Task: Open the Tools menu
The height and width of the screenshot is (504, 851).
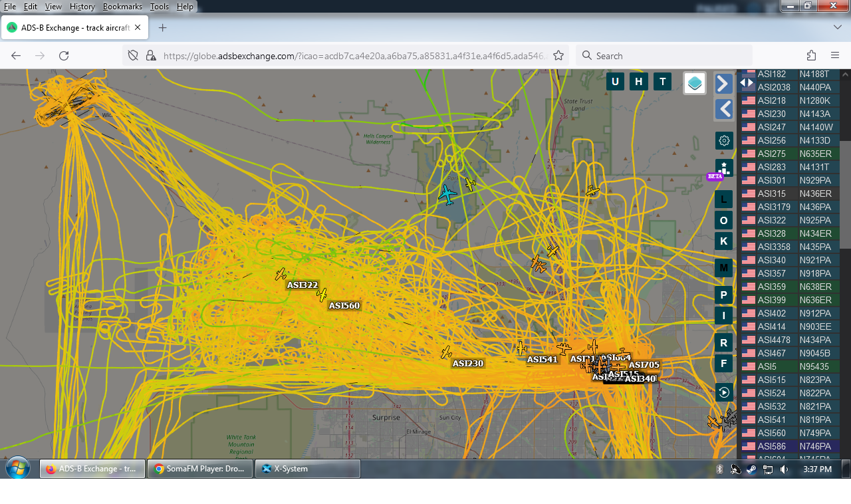Action: coord(159,6)
